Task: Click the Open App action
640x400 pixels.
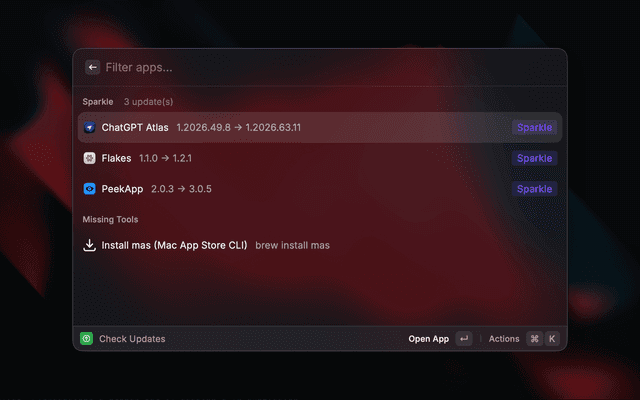Action: [x=429, y=339]
